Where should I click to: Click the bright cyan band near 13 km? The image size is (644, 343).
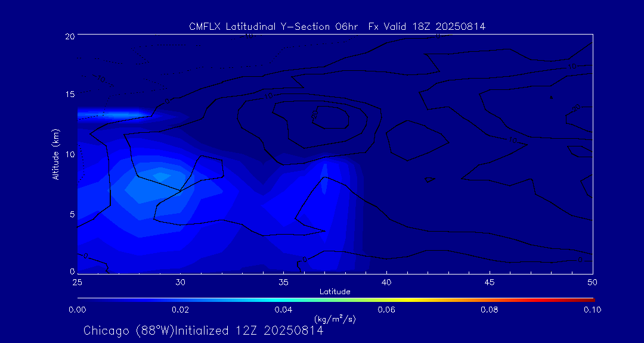(x=113, y=114)
